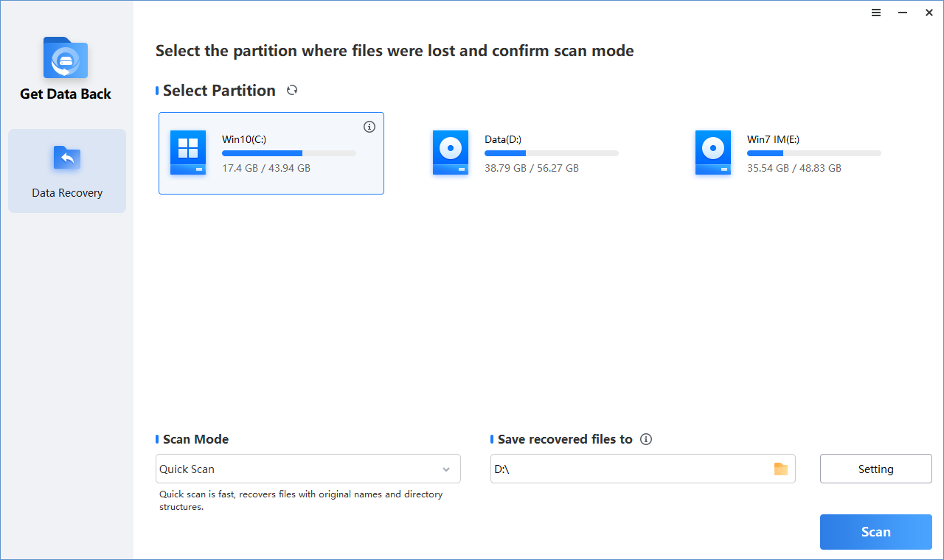The width and height of the screenshot is (944, 560).
Task: Click the Win10(C:) Windows drive icon
Action: (188, 153)
